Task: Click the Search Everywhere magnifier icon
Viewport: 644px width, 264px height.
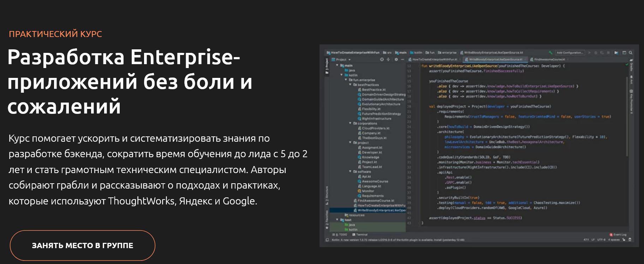Action: [x=631, y=53]
